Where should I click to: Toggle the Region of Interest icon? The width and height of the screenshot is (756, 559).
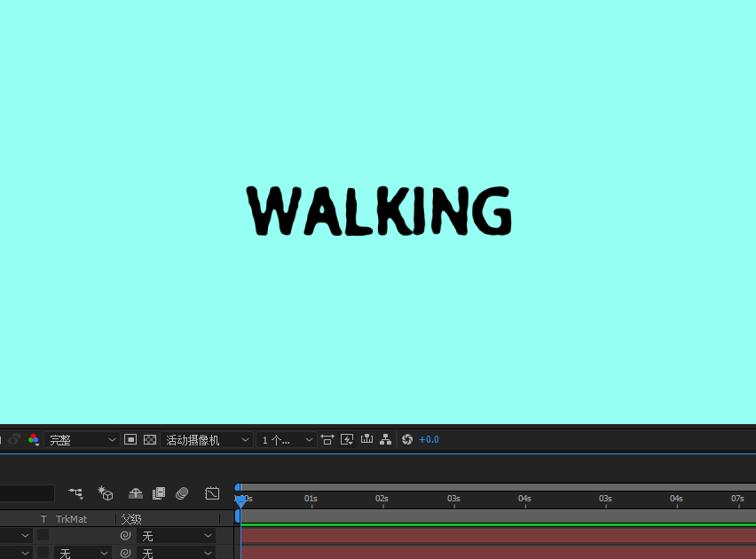130,439
